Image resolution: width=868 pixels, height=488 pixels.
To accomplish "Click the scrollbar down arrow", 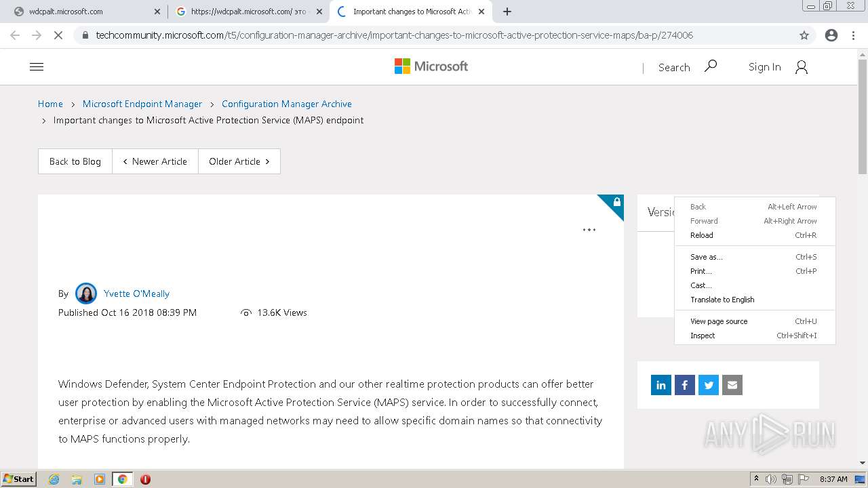I will (863, 463).
